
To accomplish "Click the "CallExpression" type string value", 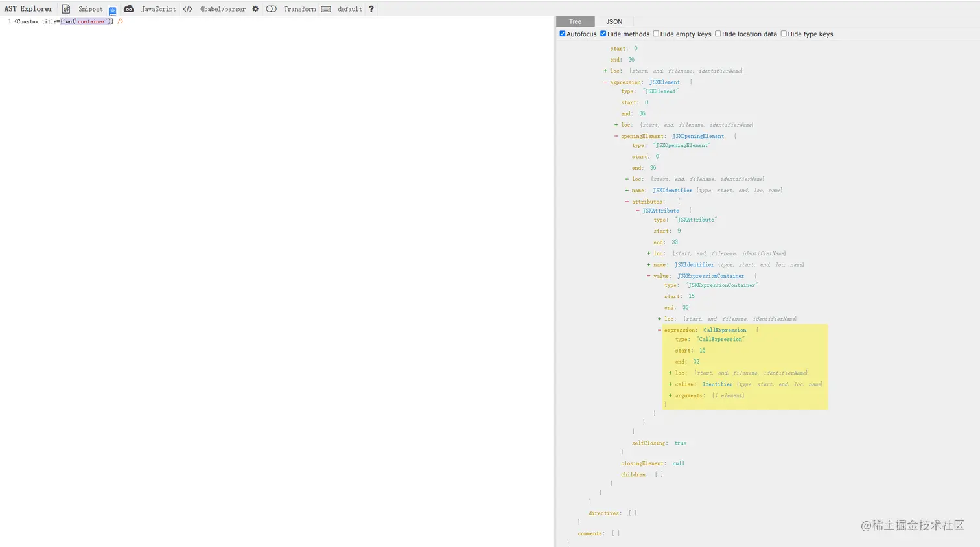I will 721,339.
